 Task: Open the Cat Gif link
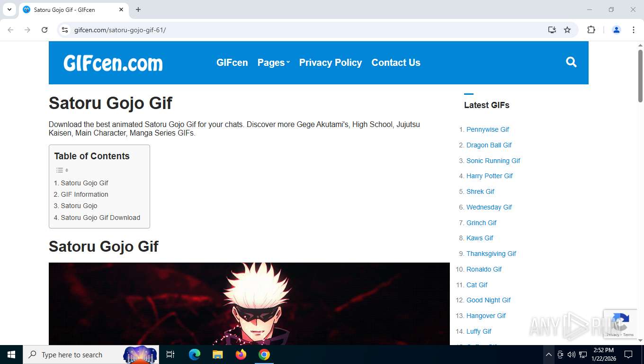[x=477, y=285]
